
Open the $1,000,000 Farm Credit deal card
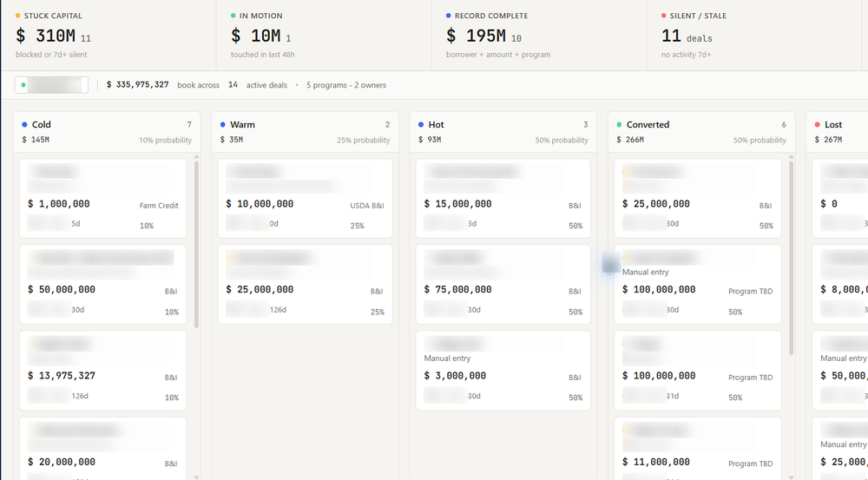(103, 198)
